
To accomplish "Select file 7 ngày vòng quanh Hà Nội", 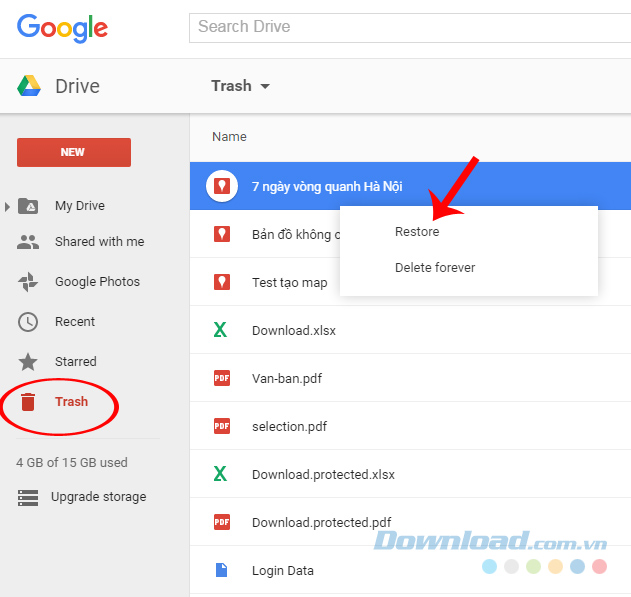I will point(327,187).
